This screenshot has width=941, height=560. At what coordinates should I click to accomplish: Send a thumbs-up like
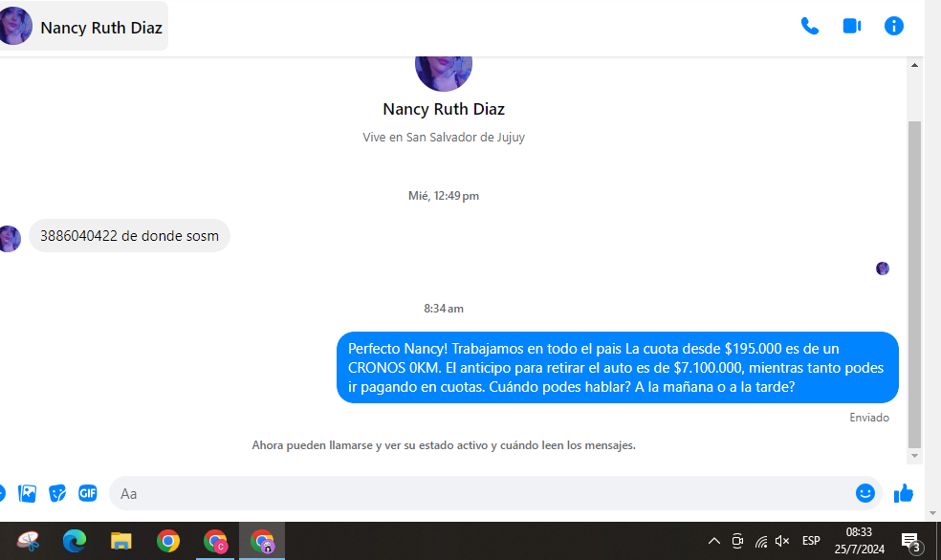coord(904,493)
